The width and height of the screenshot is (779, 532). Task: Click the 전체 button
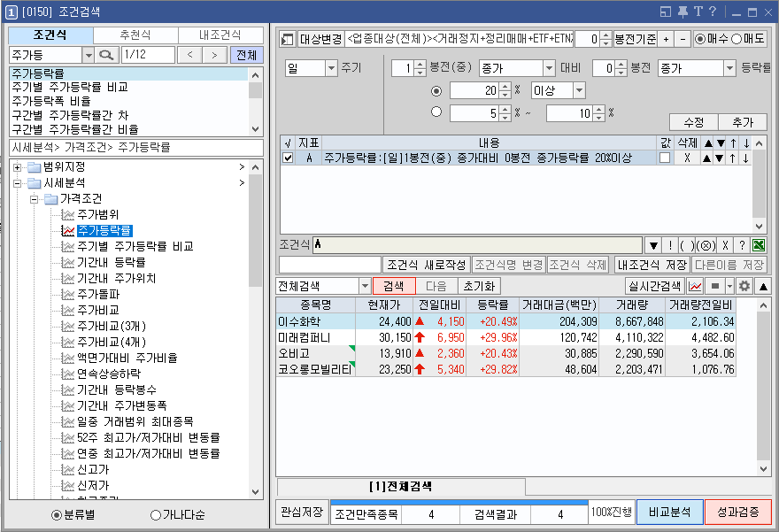pyautogui.click(x=246, y=55)
